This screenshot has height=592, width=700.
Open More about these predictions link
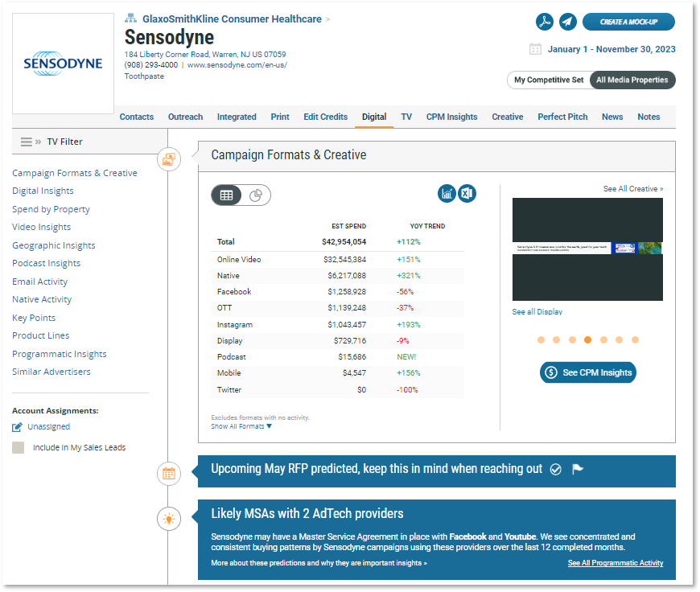319,563
